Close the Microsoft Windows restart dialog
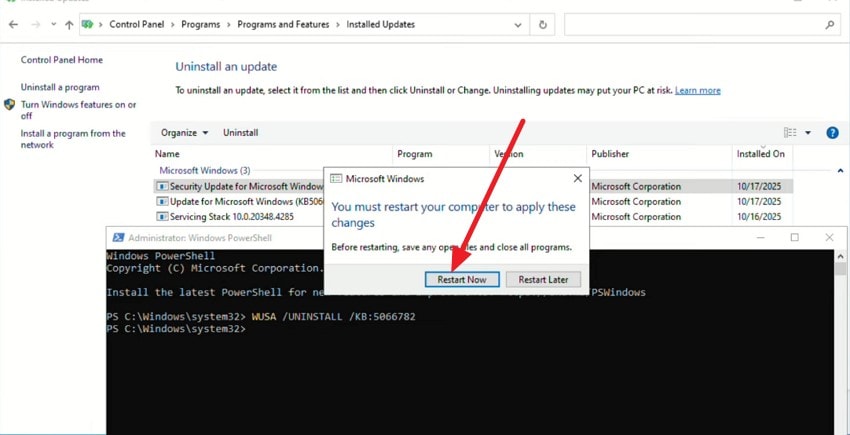Screen dimensions: 850x435 point(578,178)
